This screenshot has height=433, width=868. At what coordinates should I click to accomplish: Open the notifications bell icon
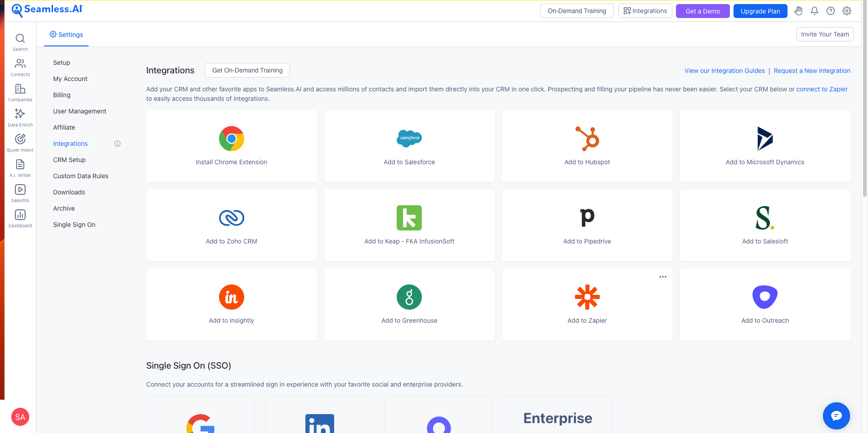click(x=814, y=11)
